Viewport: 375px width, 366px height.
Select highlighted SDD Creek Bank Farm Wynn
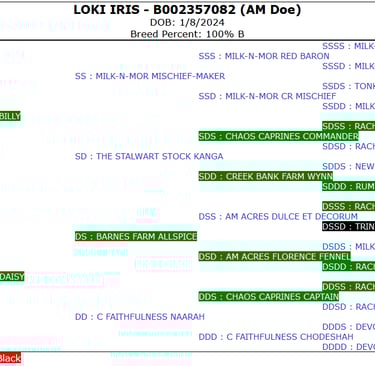click(x=266, y=176)
